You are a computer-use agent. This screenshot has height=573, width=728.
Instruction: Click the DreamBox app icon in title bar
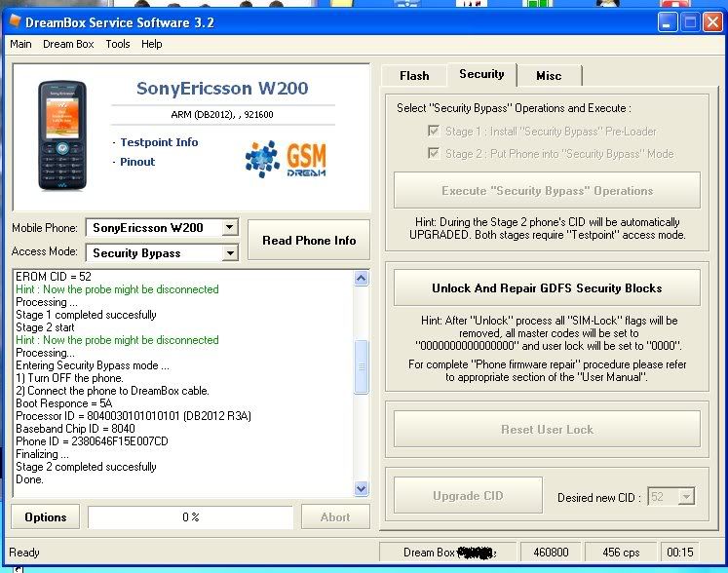[x=15, y=21]
